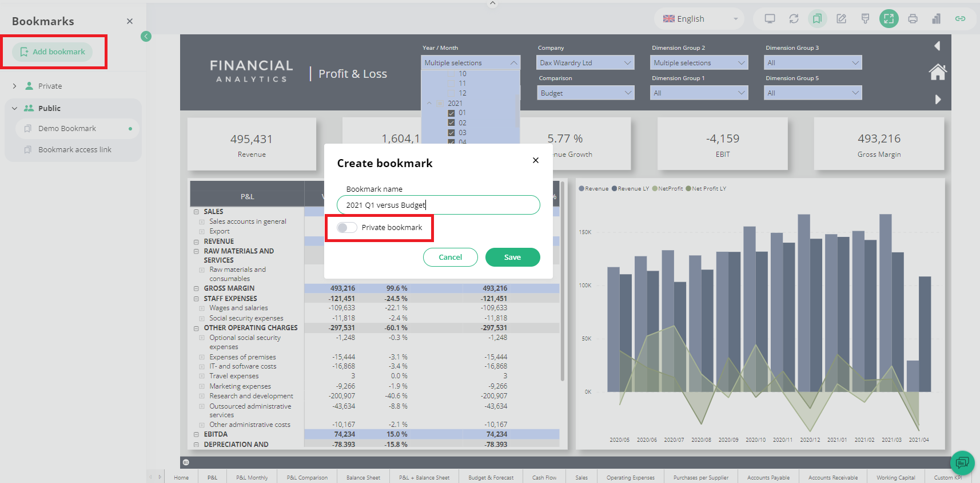Toggle the bookmarks panel icon in toolbar
The width and height of the screenshot is (980, 483).
click(818, 19)
